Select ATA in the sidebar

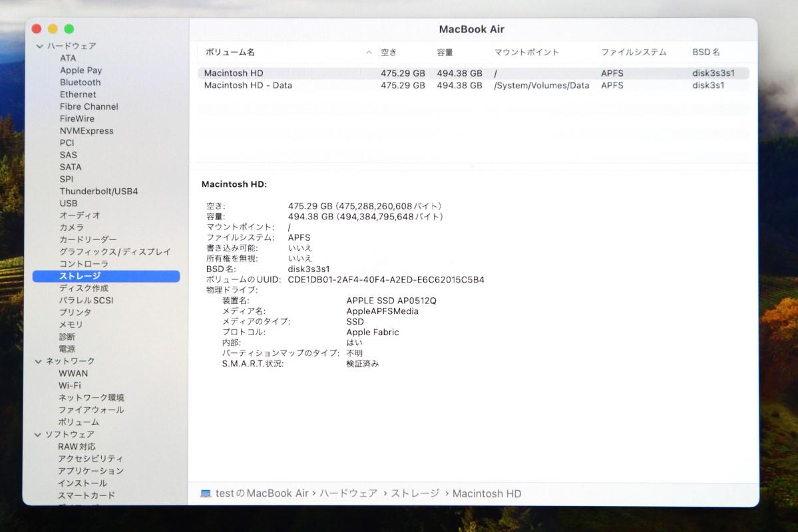[x=68, y=58]
